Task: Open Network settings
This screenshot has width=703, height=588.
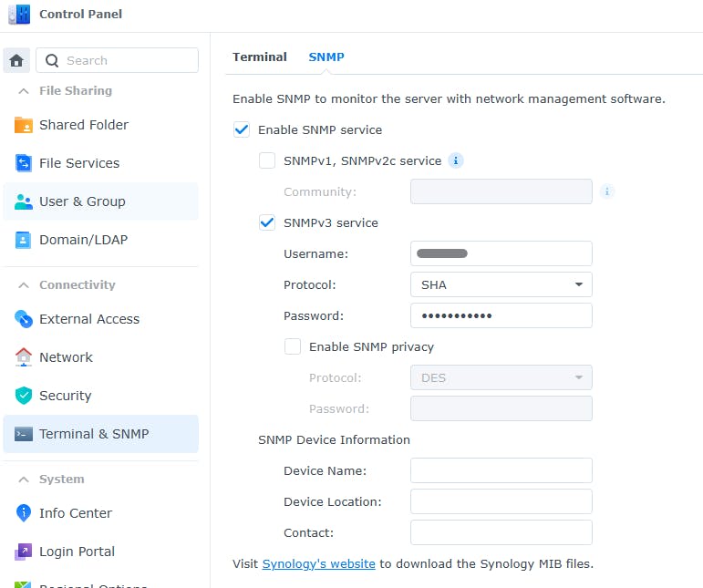Action: pos(66,357)
